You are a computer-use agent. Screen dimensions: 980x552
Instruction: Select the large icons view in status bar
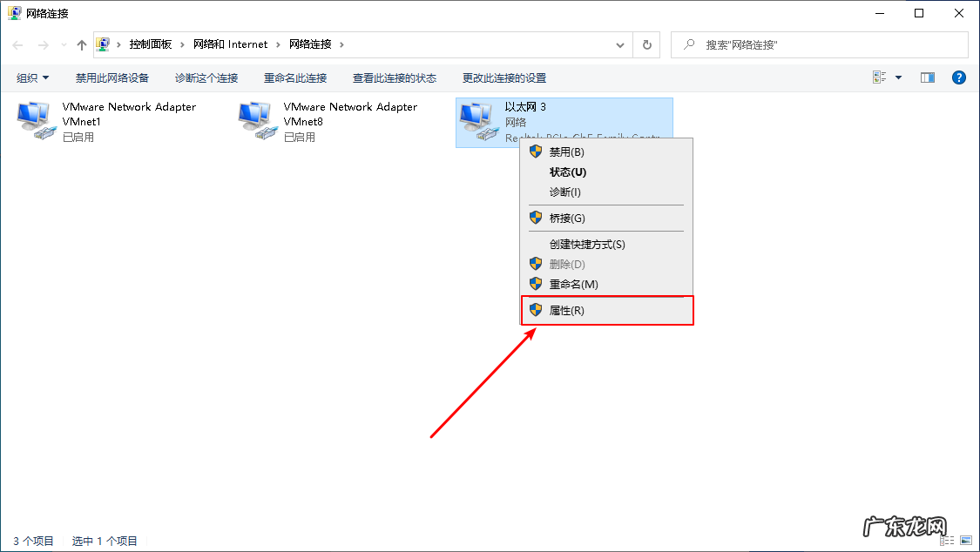point(965,540)
